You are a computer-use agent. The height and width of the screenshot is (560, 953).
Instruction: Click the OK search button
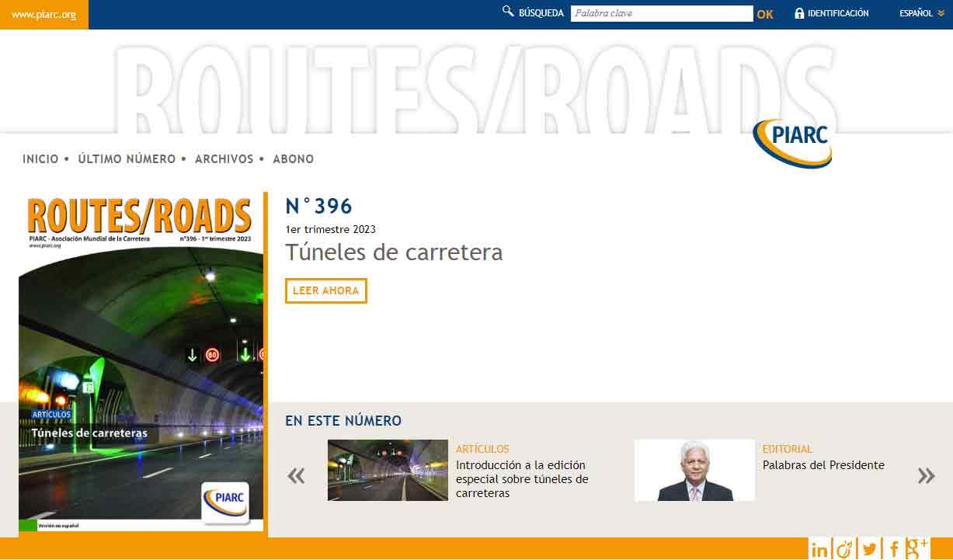click(x=765, y=14)
